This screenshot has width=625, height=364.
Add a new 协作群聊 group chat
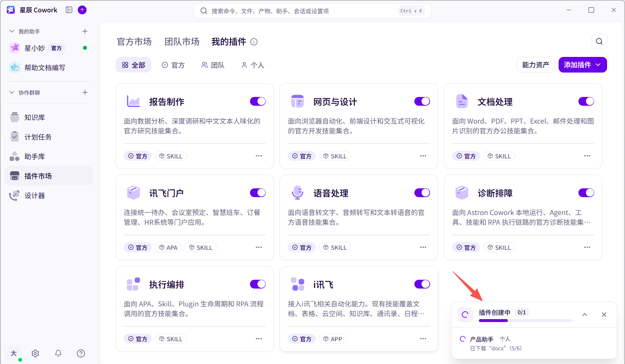(85, 92)
